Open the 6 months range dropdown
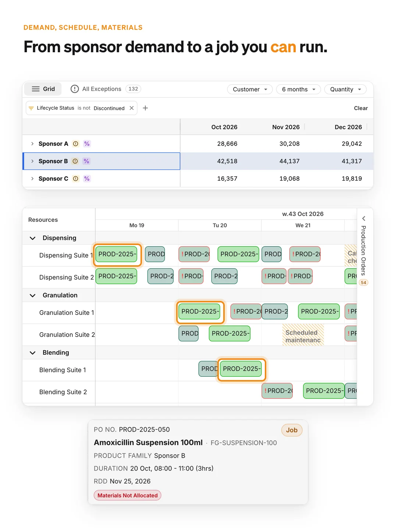 pyautogui.click(x=298, y=89)
